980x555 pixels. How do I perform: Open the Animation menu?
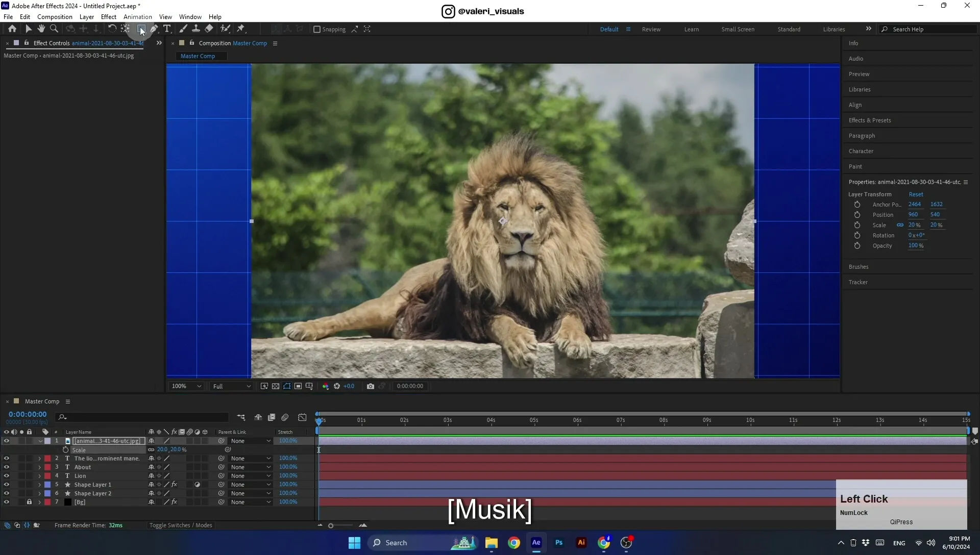[137, 17]
